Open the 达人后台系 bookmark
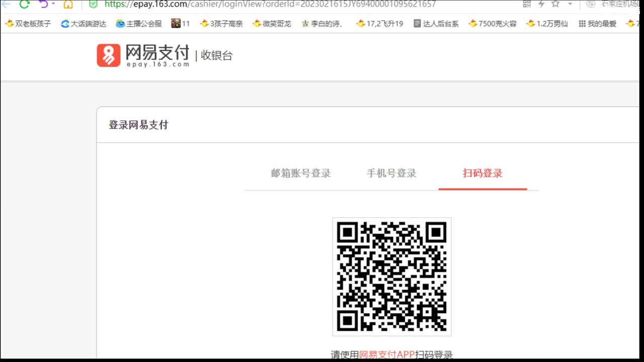 point(436,24)
